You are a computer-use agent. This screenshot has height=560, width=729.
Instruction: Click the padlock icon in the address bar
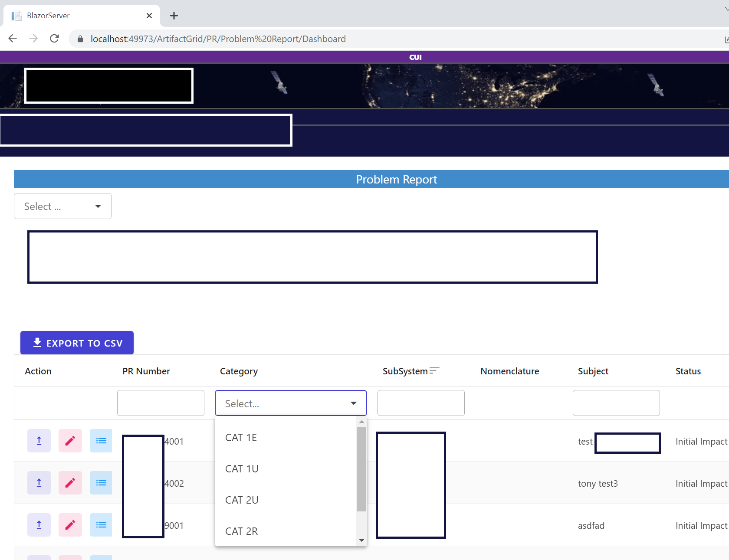pyautogui.click(x=80, y=39)
